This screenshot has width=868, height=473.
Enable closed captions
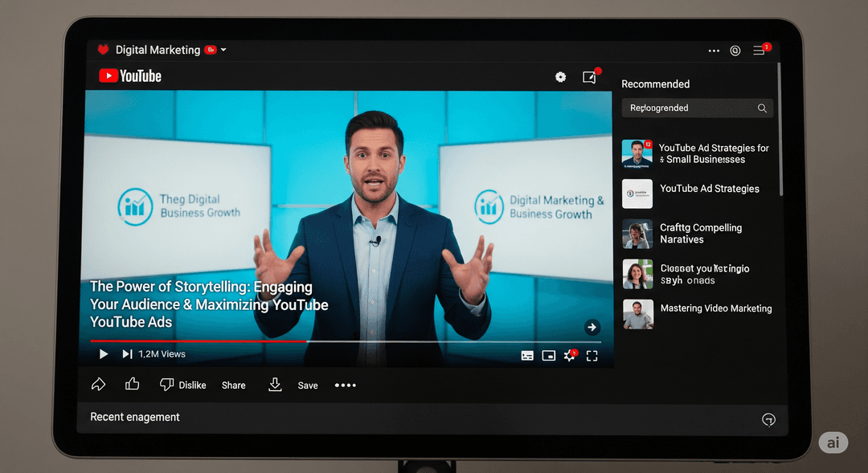point(527,355)
